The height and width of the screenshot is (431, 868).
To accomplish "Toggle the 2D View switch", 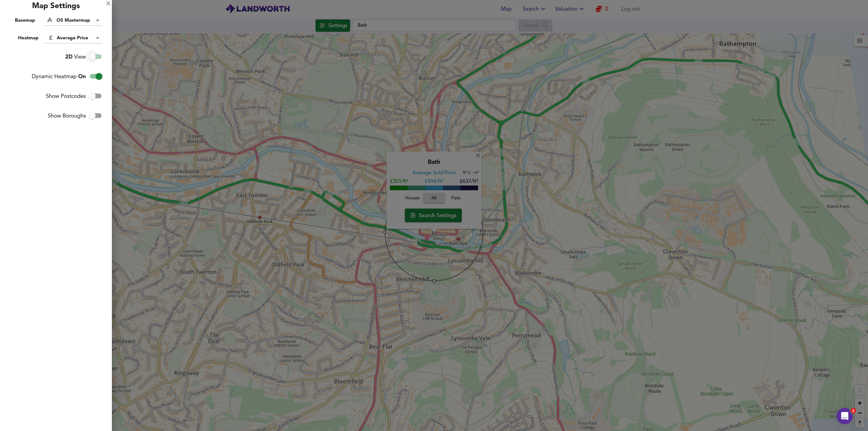I will coord(95,57).
